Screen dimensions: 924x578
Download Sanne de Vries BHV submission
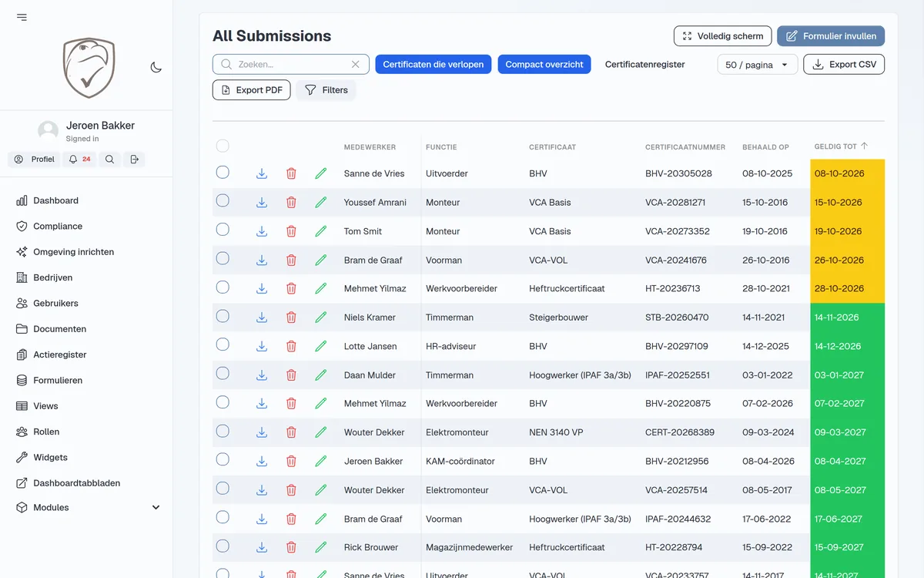[262, 173]
